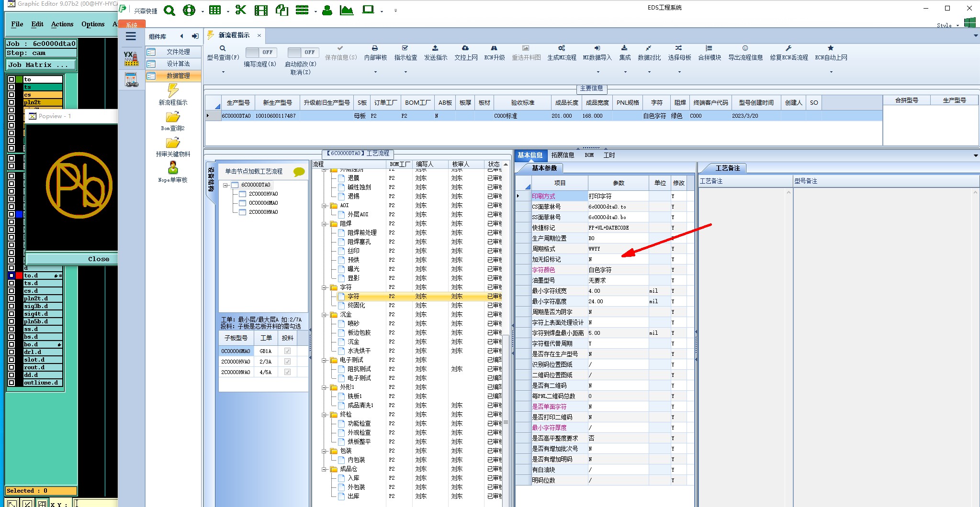The image size is (980, 507).
Task: Collapse the 沉金 process folder
Action: (x=325, y=315)
